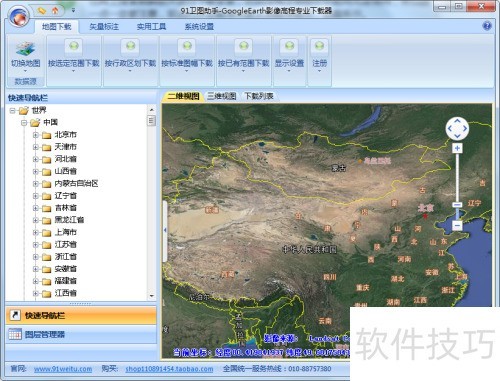
Task: Open the www.91weitu.com website link
Action: point(63,369)
